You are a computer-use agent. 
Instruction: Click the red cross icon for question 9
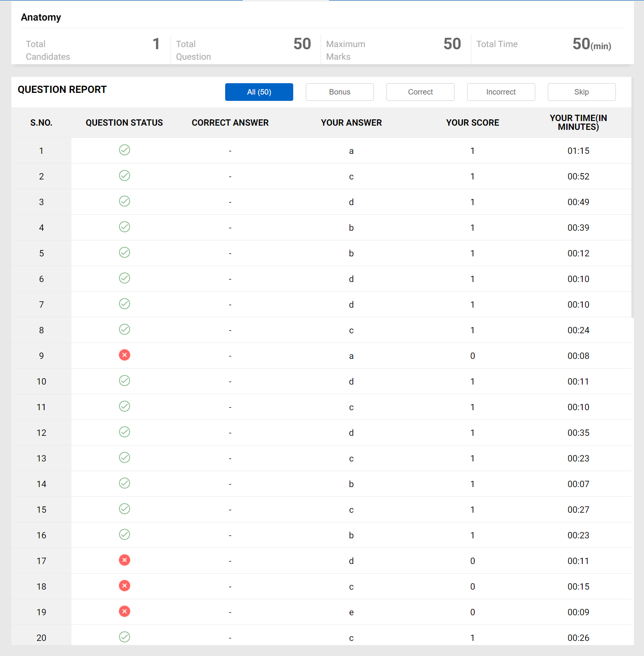pos(124,355)
